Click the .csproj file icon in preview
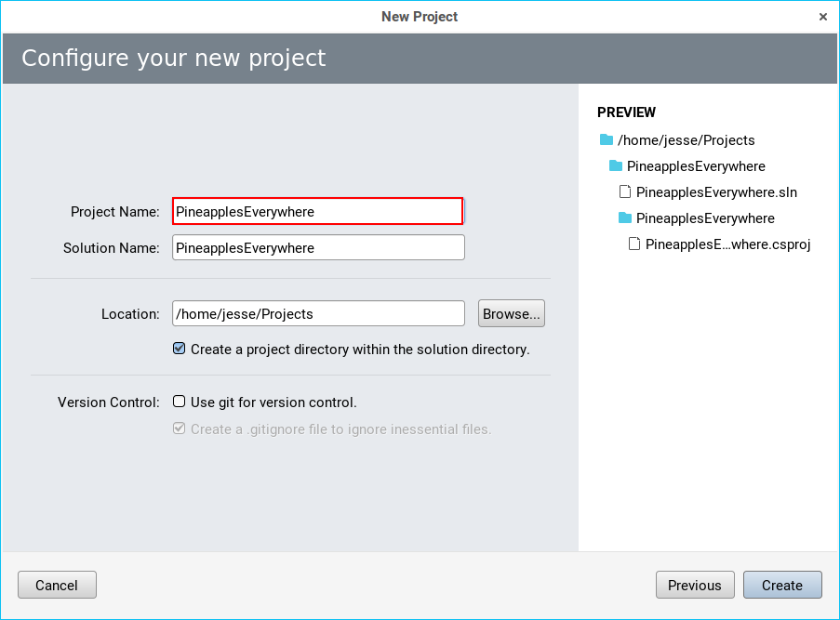 click(634, 244)
